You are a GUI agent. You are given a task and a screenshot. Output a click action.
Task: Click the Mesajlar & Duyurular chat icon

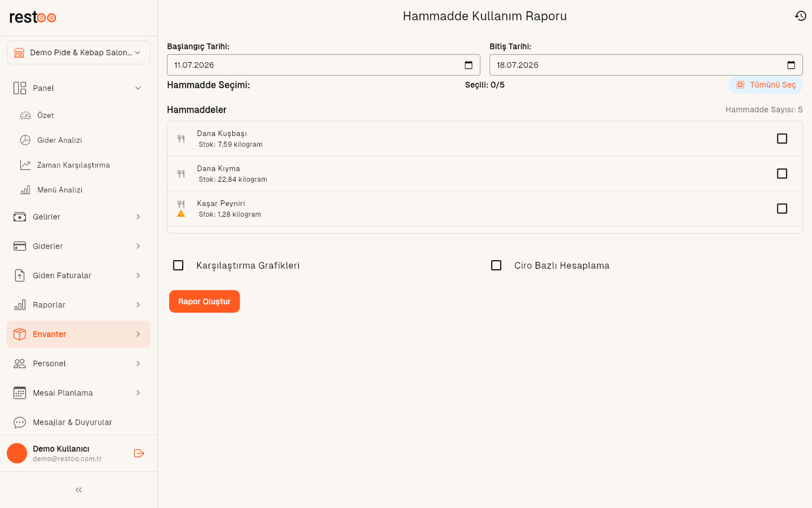pos(20,423)
